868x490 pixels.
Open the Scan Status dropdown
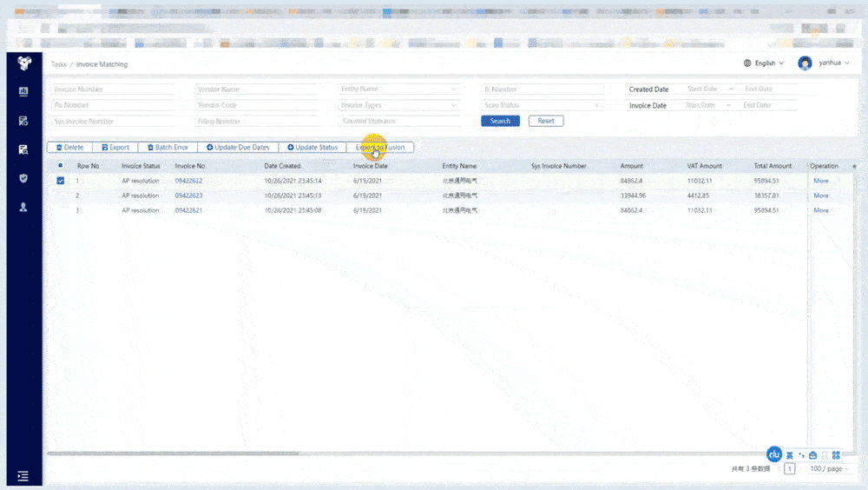click(x=542, y=105)
